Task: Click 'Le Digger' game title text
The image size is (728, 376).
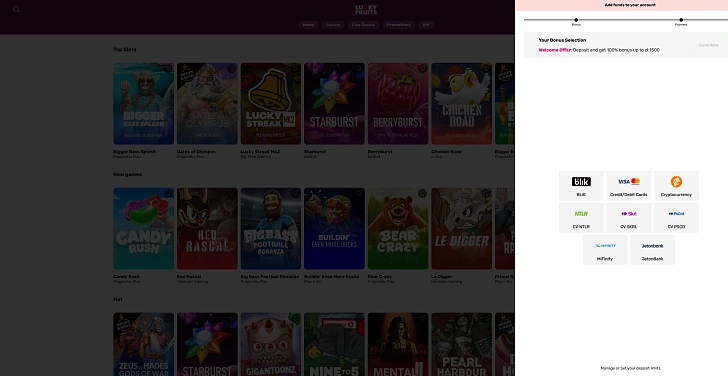Action: (441, 277)
